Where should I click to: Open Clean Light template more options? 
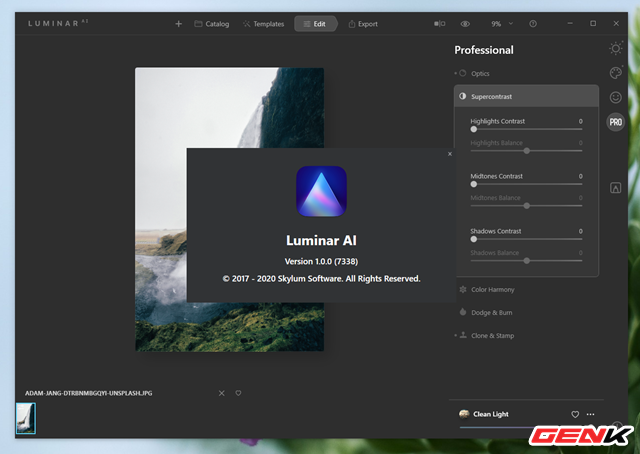point(591,414)
